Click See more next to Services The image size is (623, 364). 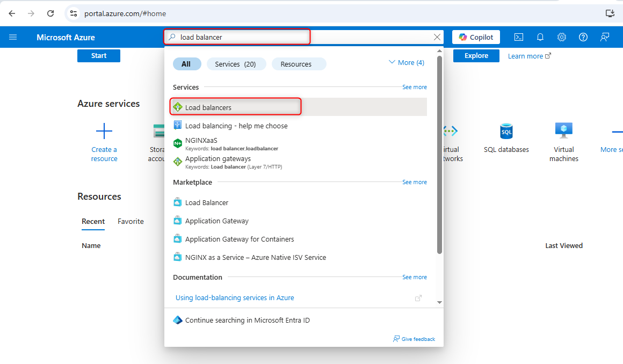pos(415,87)
